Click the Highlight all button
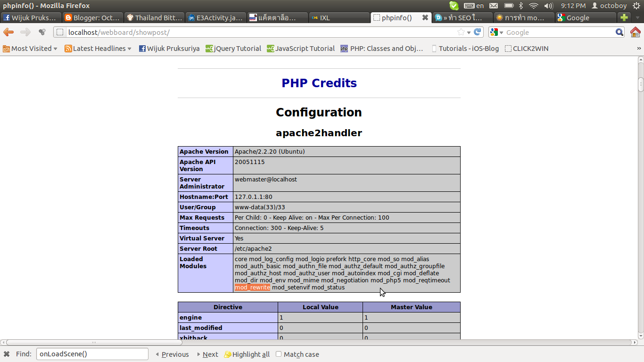The width and height of the screenshot is (644, 362). point(247,354)
